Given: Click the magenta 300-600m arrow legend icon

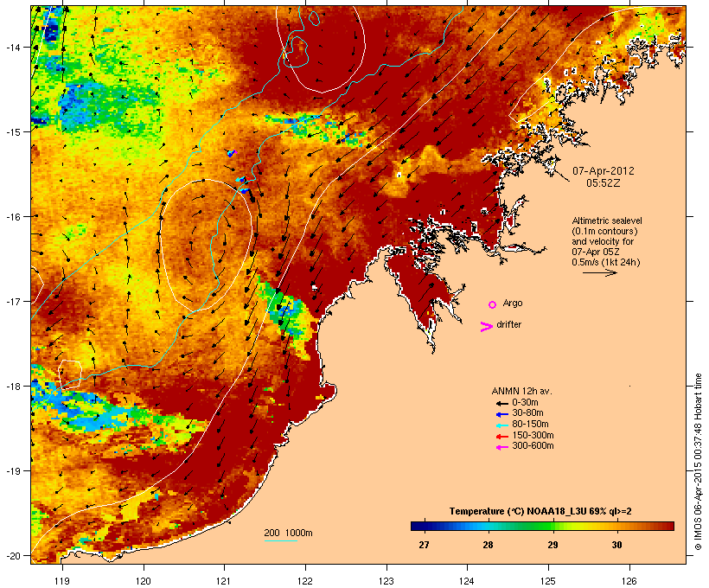Looking at the screenshot, I should coord(501,447).
